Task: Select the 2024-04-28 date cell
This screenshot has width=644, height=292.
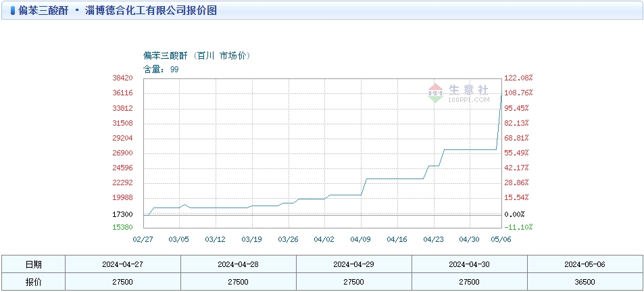Action: (239, 264)
